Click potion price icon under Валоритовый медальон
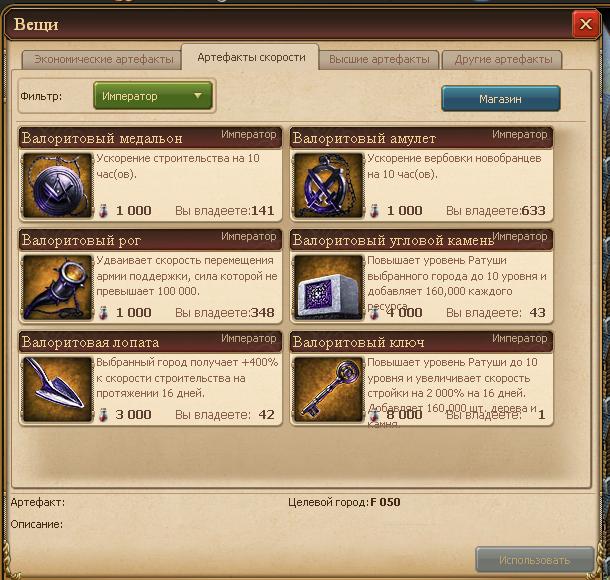 pos(103,211)
